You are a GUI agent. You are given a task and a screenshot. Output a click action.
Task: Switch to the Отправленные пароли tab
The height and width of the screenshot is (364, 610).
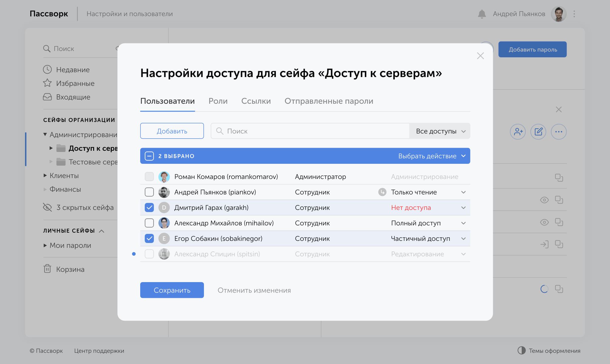pos(329,101)
